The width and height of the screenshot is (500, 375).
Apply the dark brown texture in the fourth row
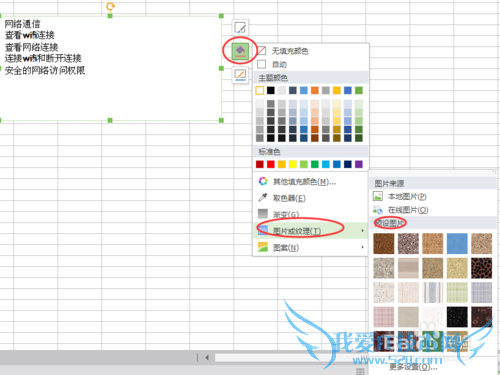[x=482, y=317]
